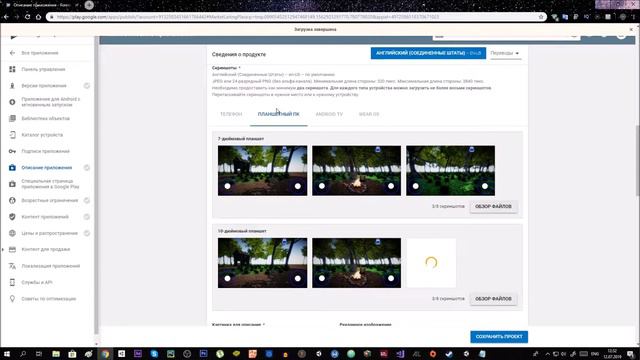Screen dimensions: 640x360
Task: Select Описание приложения in sidebar
Action: coord(47,168)
